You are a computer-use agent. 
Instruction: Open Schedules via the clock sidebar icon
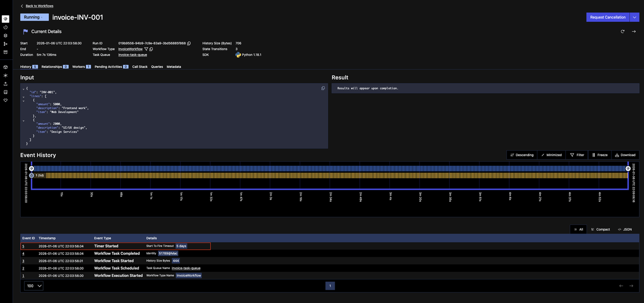(x=6, y=27)
